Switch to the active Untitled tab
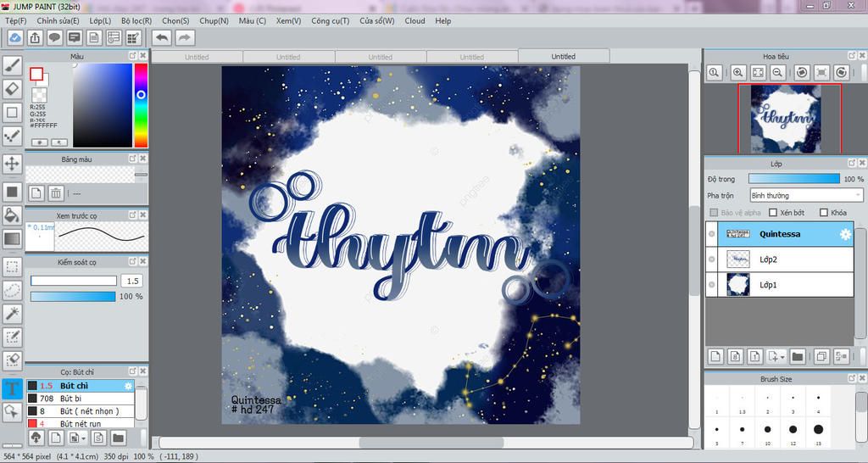The image size is (868, 463). pyautogui.click(x=564, y=57)
